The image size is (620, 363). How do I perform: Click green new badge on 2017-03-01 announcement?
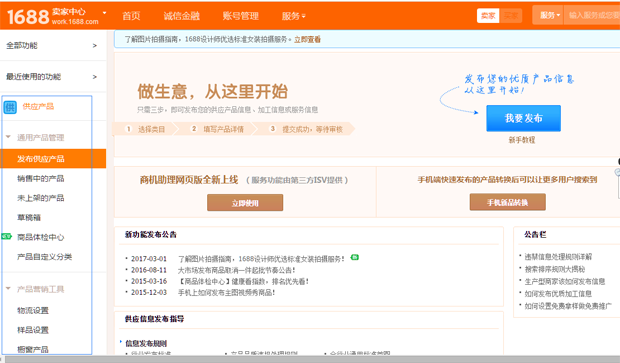click(355, 257)
